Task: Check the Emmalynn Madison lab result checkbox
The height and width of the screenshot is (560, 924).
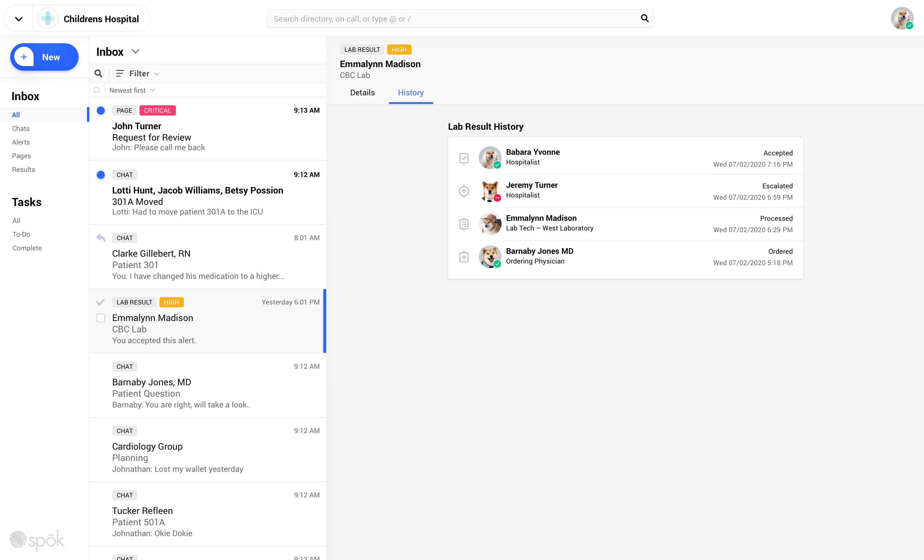Action: (100, 318)
